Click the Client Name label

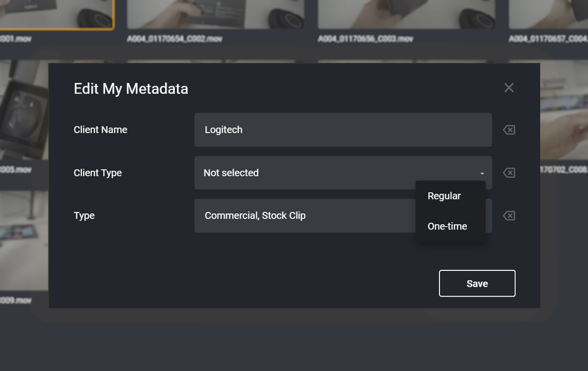click(101, 130)
